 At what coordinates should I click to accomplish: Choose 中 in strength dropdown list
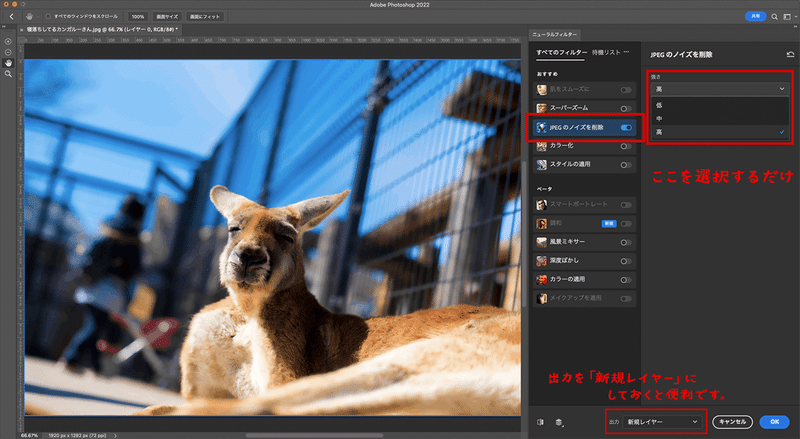point(720,118)
